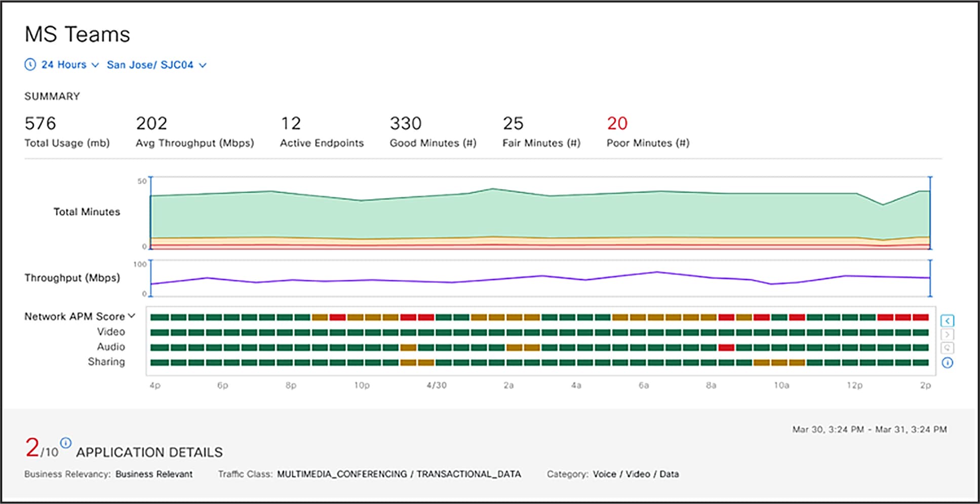Click the APPLICATION DETAILS heading
The width and height of the screenshot is (980, 504).
149,452
